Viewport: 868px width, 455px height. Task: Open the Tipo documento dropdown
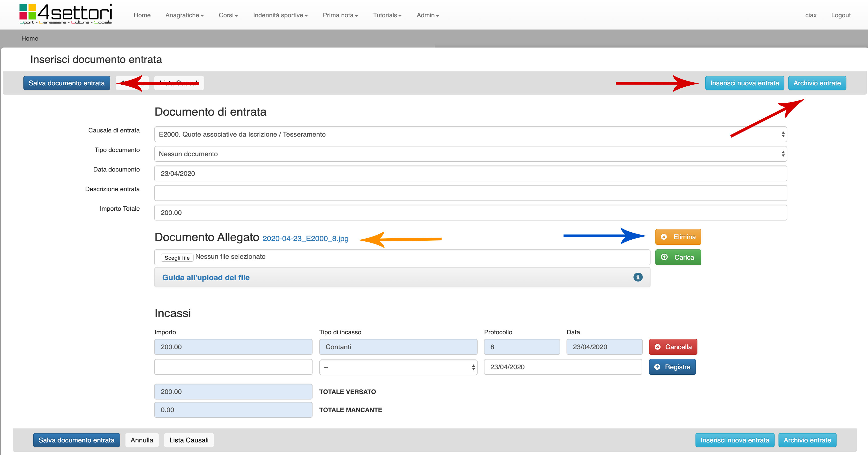click(x=470, y=154)
